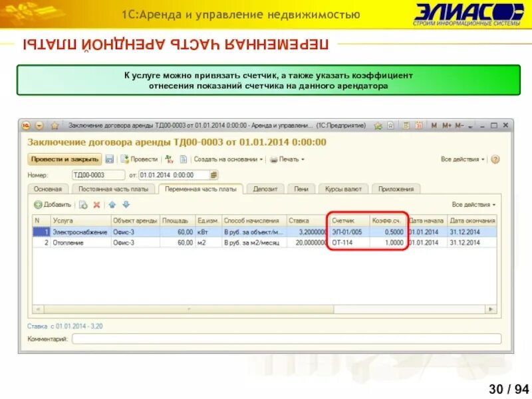Click the favorites star icon in title bar
Screen dimensions: 532x399
pyautogui.click(x=55, y=126)
